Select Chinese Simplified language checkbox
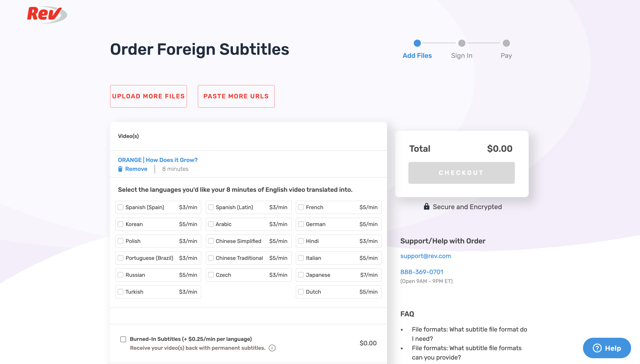This screenshot has width=640, height=364. (211, 241)
